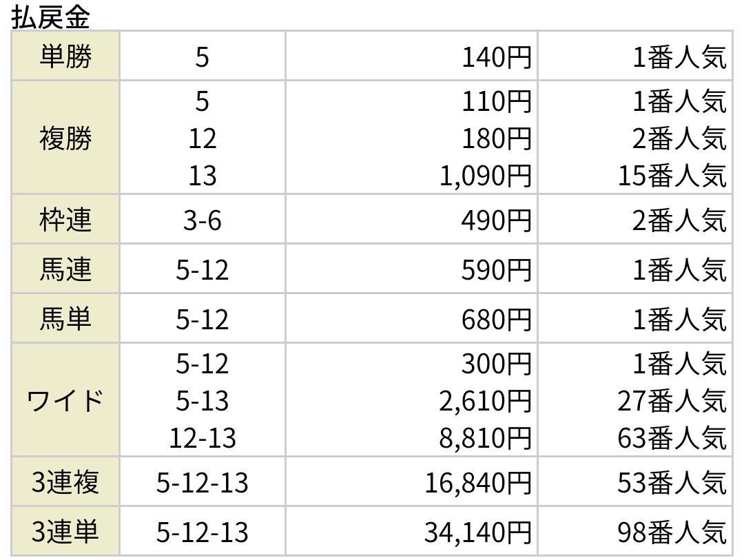Click the 490円 bracket quinella payout

(x=496, y=220)
